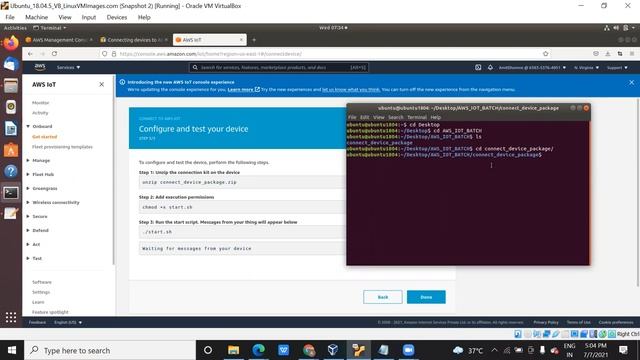This screenshot has height=360, width=640.
Task: Select the Terminal icon in the dock
Action: [x=11, y=193]
